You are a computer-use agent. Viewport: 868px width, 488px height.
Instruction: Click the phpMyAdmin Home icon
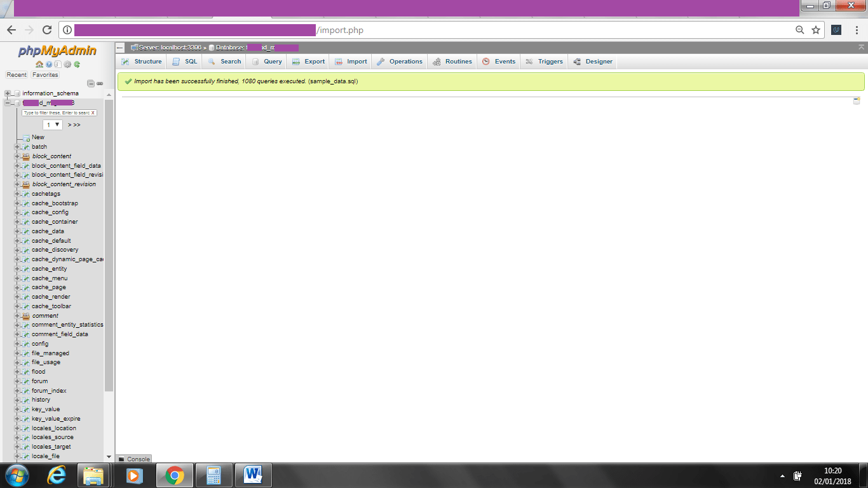point(39,64)
